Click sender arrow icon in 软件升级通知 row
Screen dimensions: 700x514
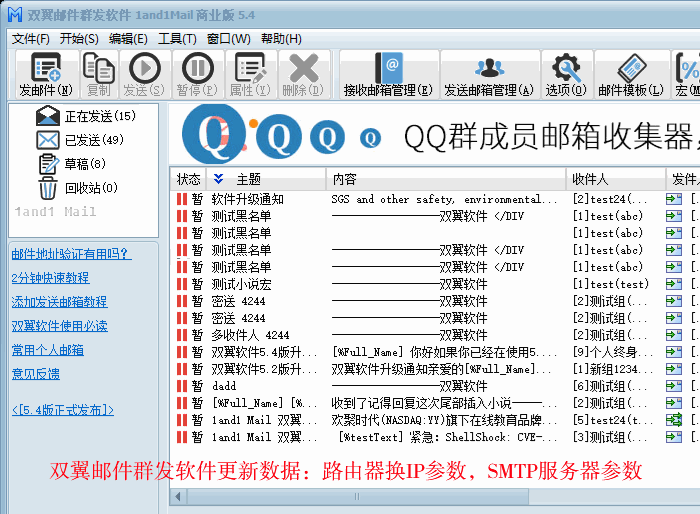(674, 199)
